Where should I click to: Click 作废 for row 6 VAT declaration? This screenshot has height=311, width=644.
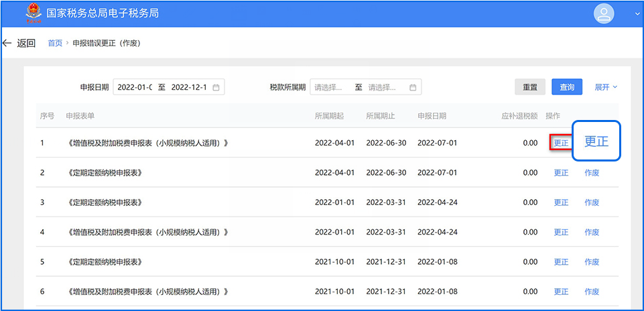pos(592,292)
